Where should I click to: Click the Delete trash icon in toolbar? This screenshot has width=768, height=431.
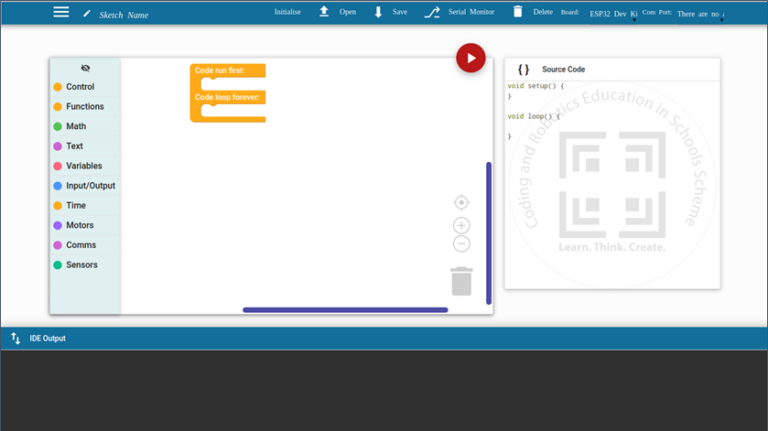(518, 11)
